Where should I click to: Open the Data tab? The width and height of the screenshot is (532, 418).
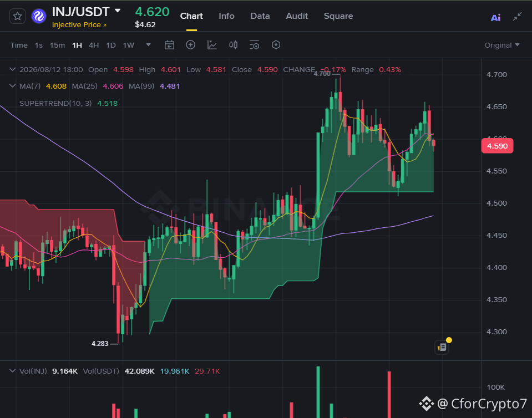(x=260, y=16)
